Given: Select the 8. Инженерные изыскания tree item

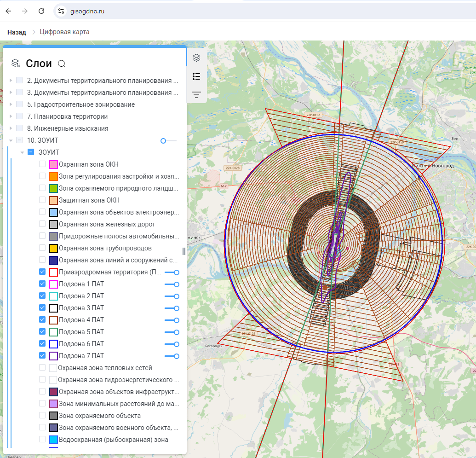Looking at the screenshot, I should coord(68,128).
